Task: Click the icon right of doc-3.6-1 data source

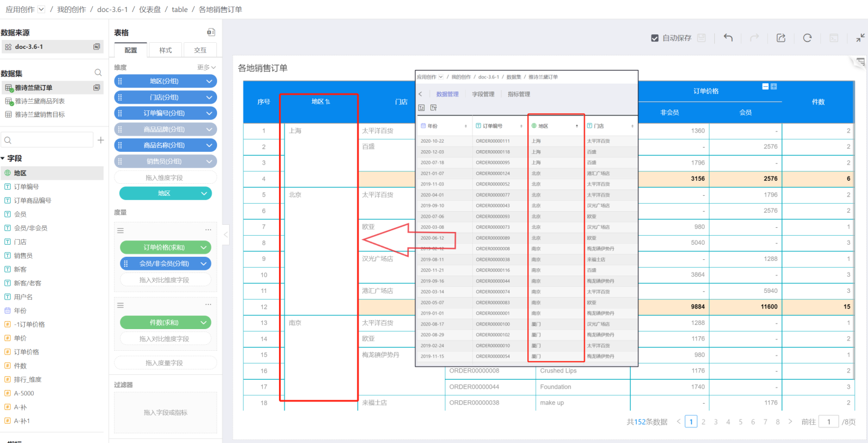Action: coord(96,46)
